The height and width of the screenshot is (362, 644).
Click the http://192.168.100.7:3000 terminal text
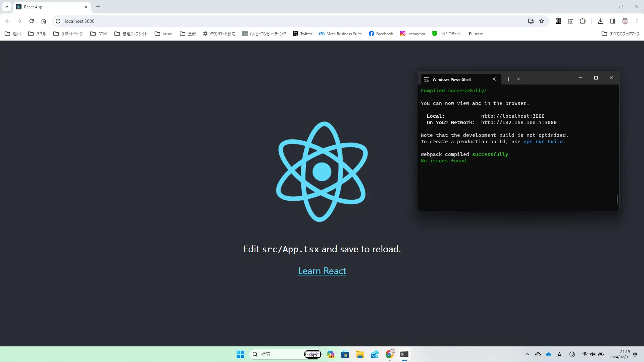518,122
